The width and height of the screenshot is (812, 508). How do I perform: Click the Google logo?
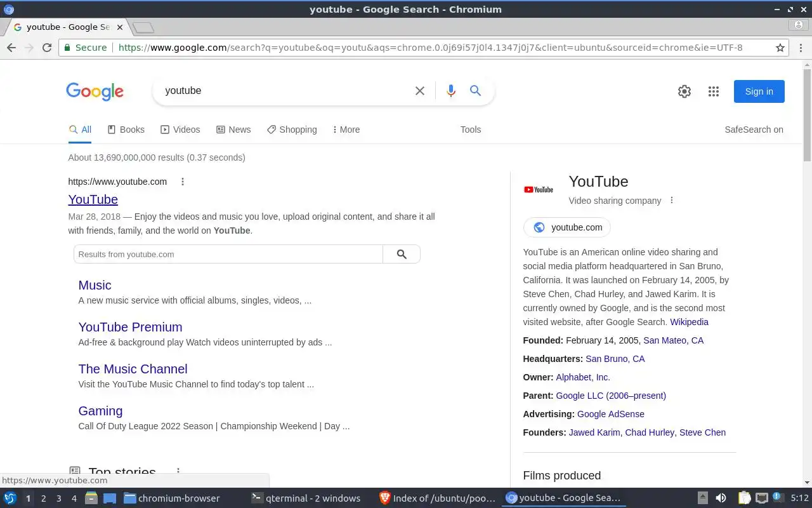pyautogui.click(x=95, y=91)
